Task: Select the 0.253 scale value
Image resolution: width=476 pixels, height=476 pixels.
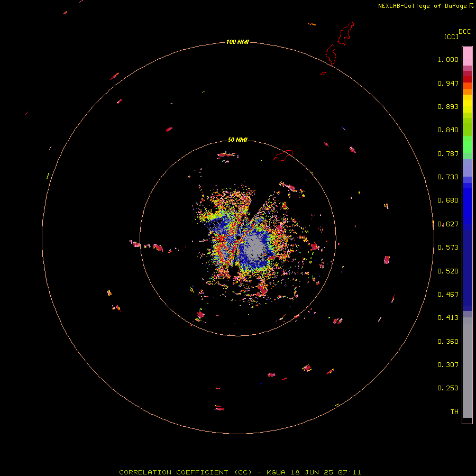Action: (x=448, y=388)
